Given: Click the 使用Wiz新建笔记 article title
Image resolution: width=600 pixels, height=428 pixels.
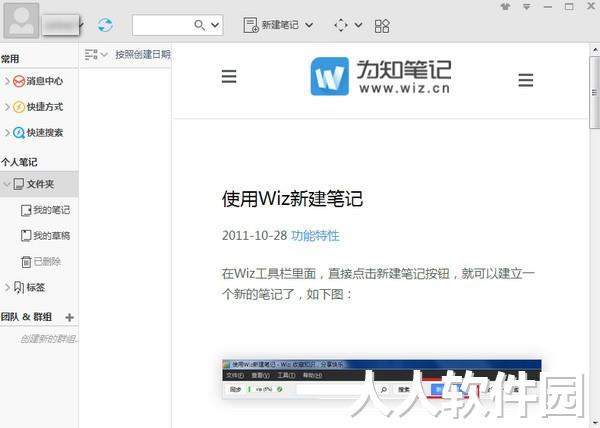Looking at the screenshot, I should [x=292, y=199].
